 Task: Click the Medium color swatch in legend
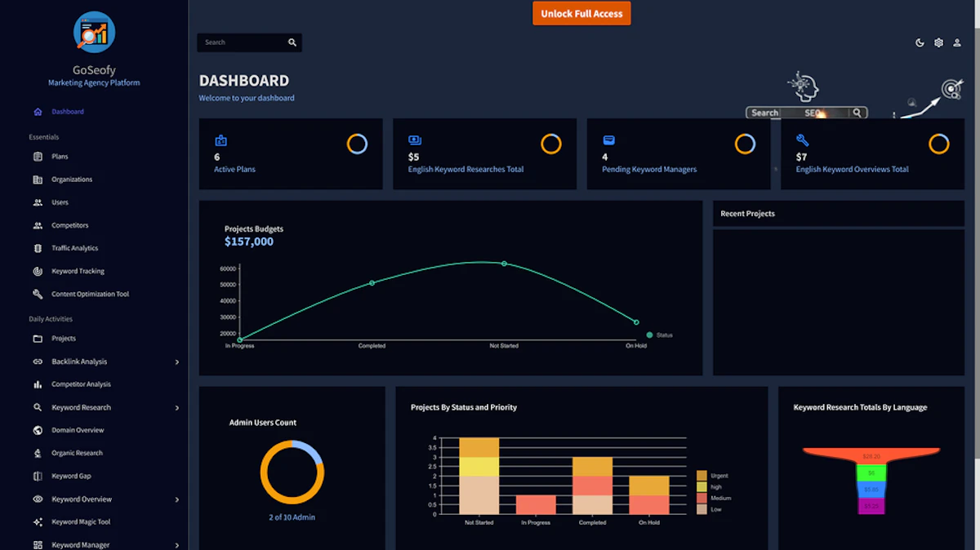pyautogui.click(x=702, y=498)
